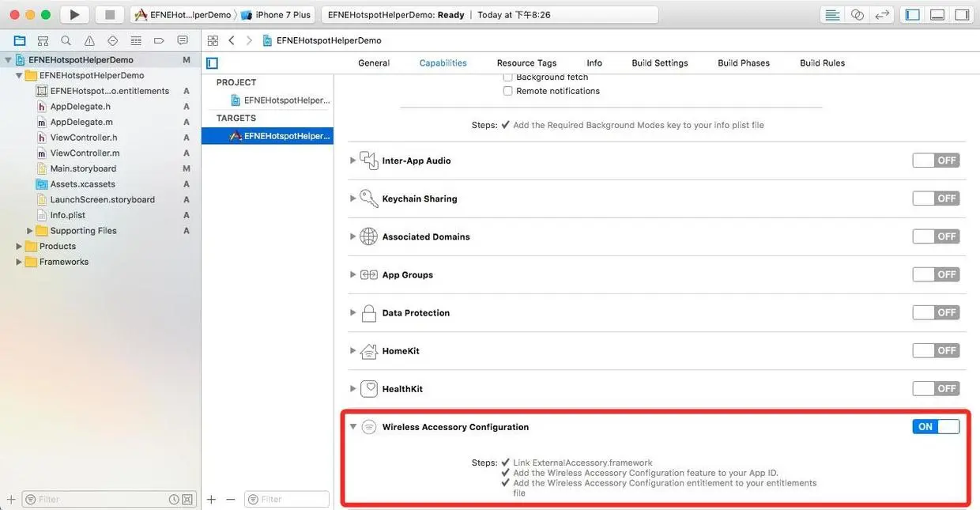The width and height of the screenshot is (980, 510).
Task: Expand Inter-App Audio section
Action: click(x=352, y=161)
